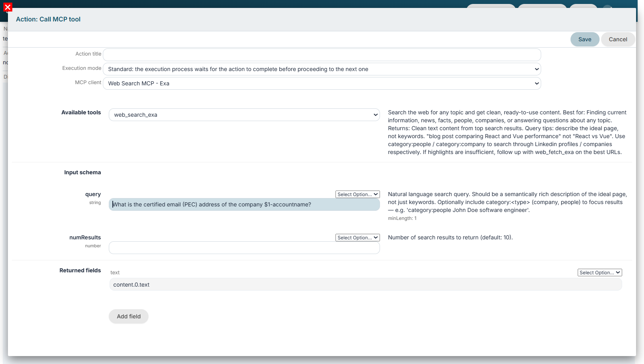Expand the Available tools web_search_exa dropdown
The height and width of the screenshot is (364, 644).
[x=244, y=115]
